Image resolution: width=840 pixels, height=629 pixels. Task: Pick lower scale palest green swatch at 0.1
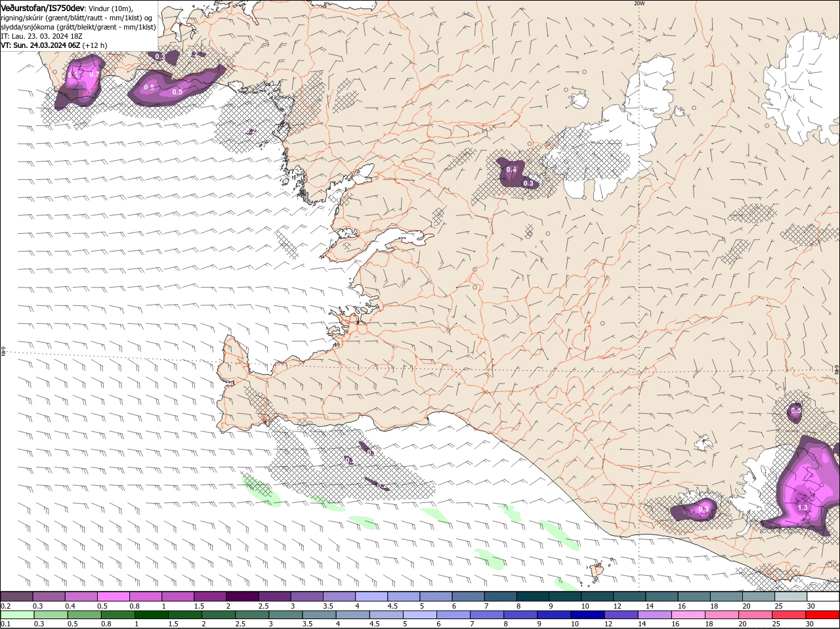(x=17, y=615)
